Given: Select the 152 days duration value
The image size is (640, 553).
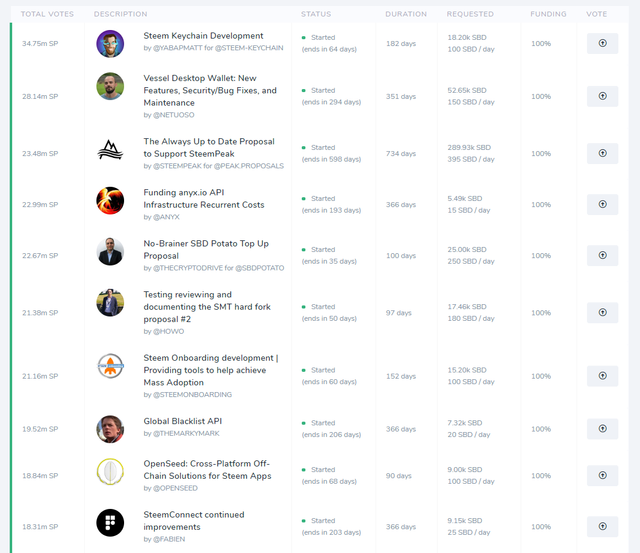Looking at the screenshot, I should (401, 376).
